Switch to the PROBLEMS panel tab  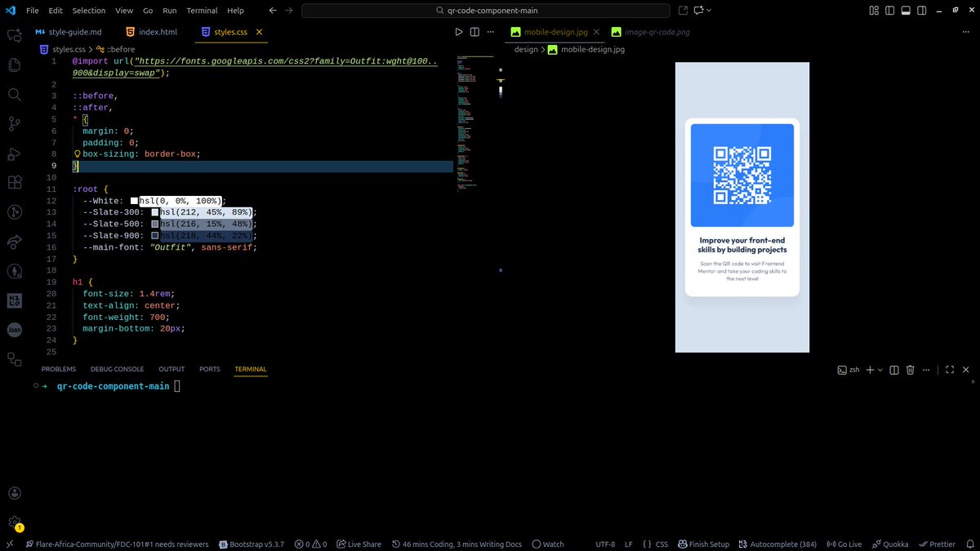tap(59, 369)
